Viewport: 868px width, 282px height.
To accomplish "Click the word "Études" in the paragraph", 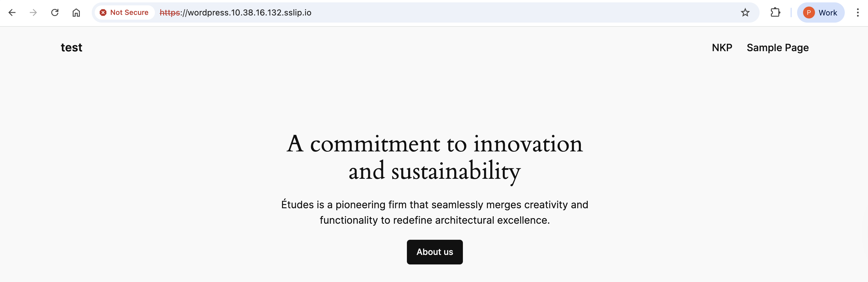I will pos(297,205).
